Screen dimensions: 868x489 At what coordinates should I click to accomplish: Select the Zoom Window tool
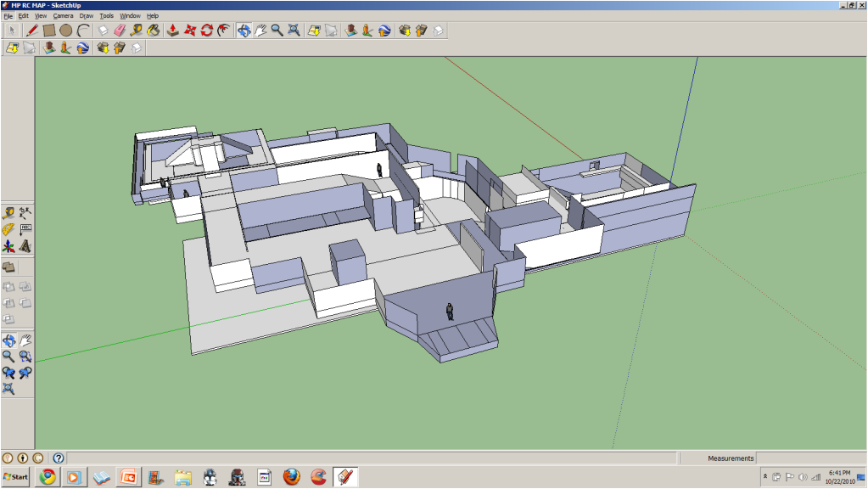pyautogui.click(x=25, y=356)
